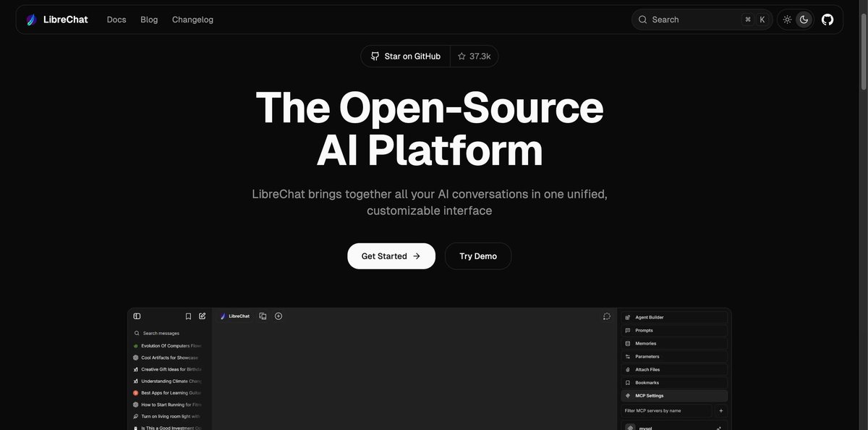Image resolution: width=868 pixels, height=430 pixels.
Task: Click the bookmark icon above the preview chat list
Action: click(188, 316)
